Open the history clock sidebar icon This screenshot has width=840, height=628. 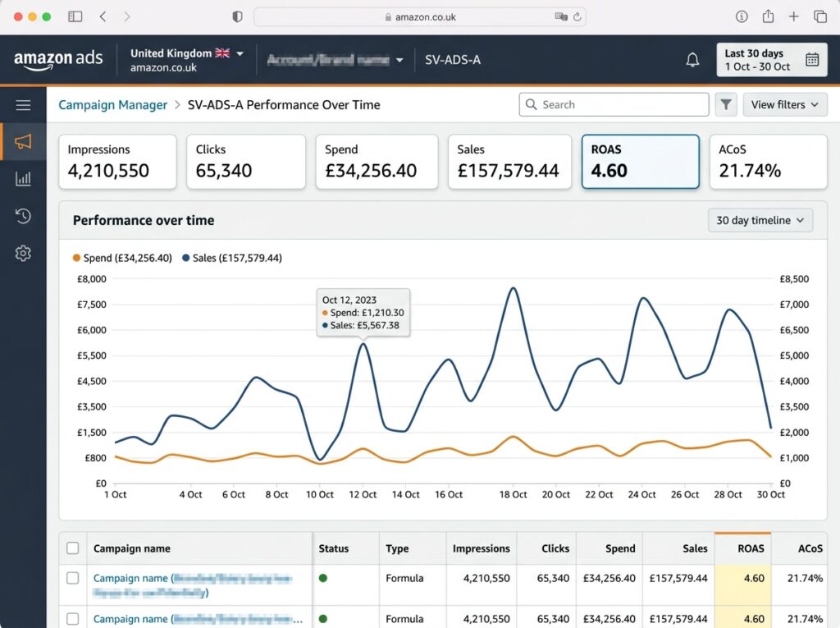point(23,216)
